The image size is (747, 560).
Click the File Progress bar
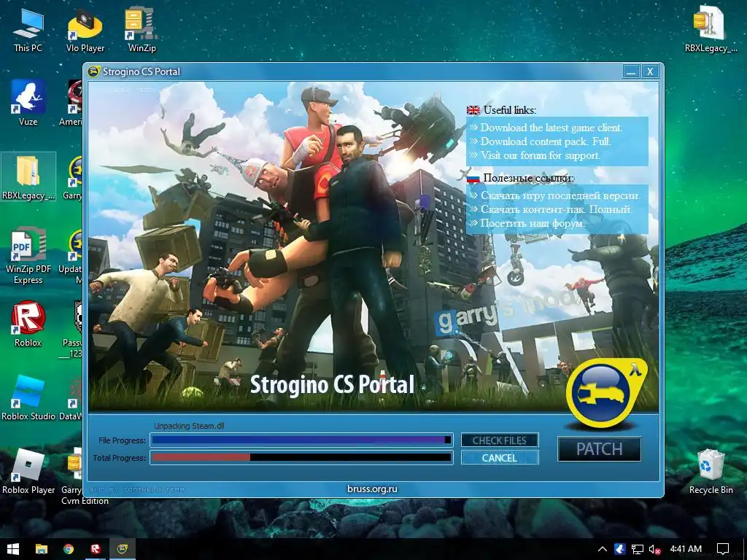(301, 440)
